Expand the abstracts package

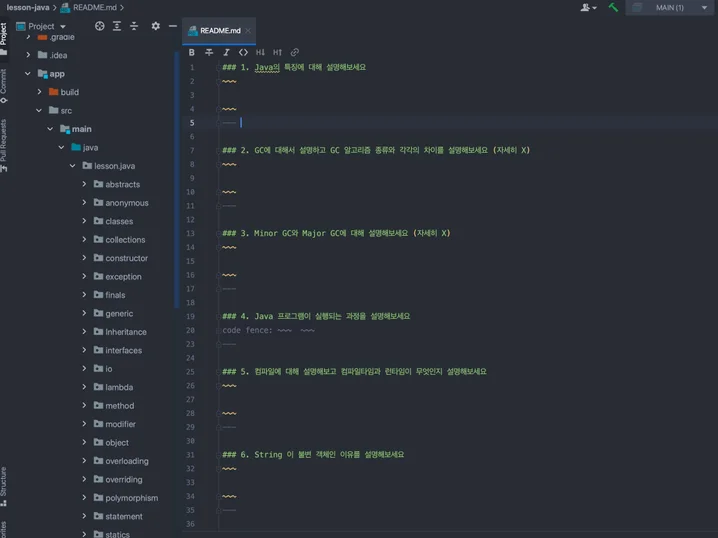click(84, 184)
